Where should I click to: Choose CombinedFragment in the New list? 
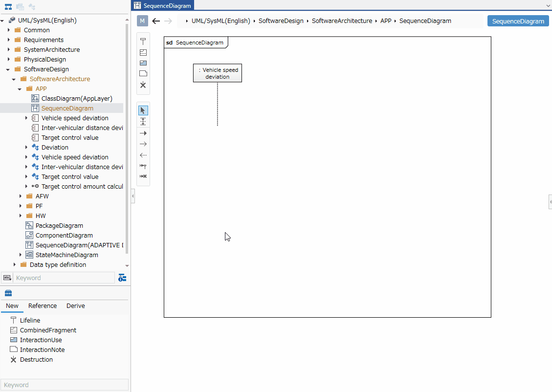(44, 330)
